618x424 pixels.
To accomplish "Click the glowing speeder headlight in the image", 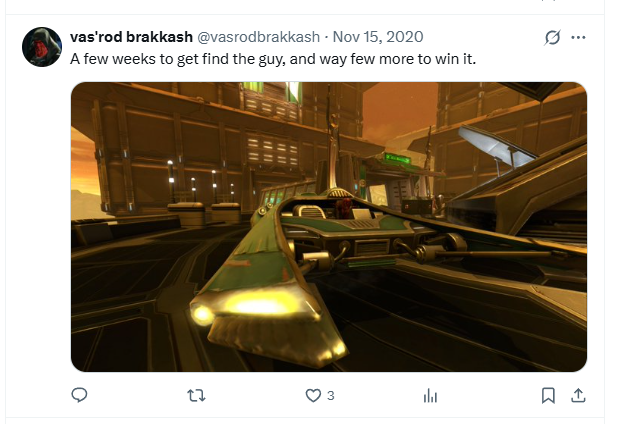I will pyautogui.click(x=256, y=305).
